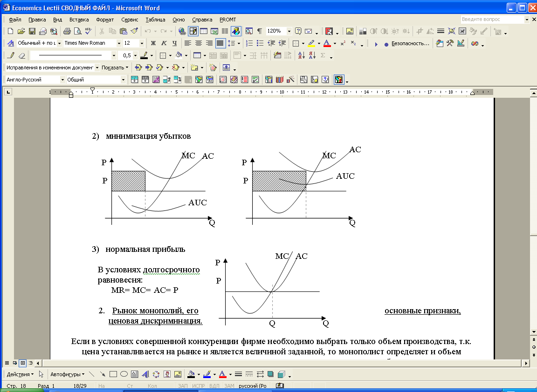Go to previous tracked change
537x392 pixels.
(138, 68)
